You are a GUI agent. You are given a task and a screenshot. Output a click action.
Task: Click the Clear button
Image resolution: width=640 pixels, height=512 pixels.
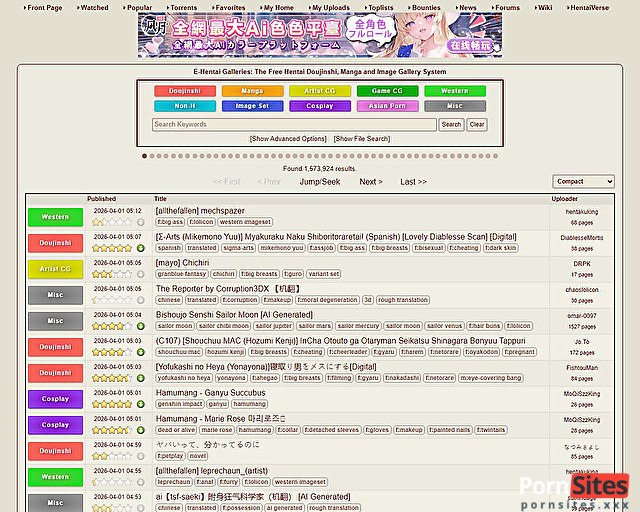[477, 125]
